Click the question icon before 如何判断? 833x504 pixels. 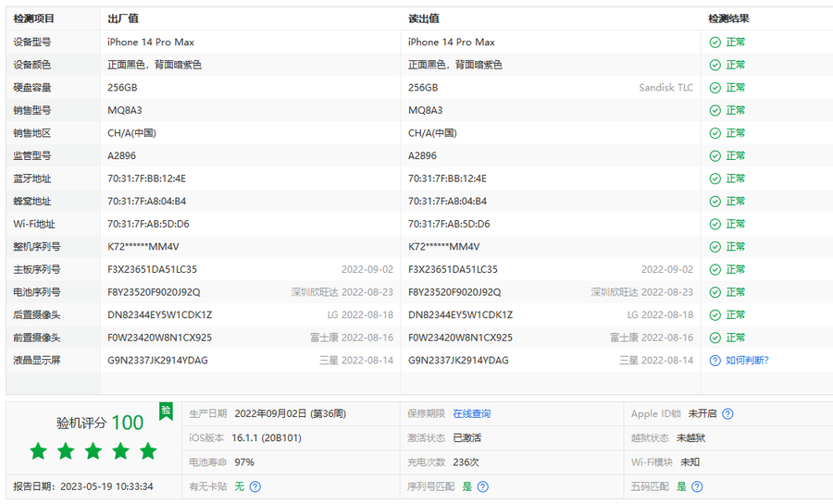(715, 361)
